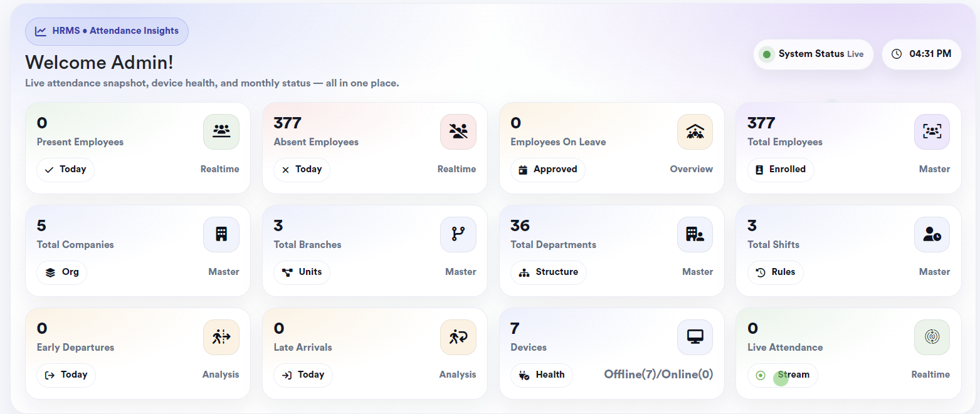
Task: Open the Offline(7)/Online(0) devices link
Action: 658,373
